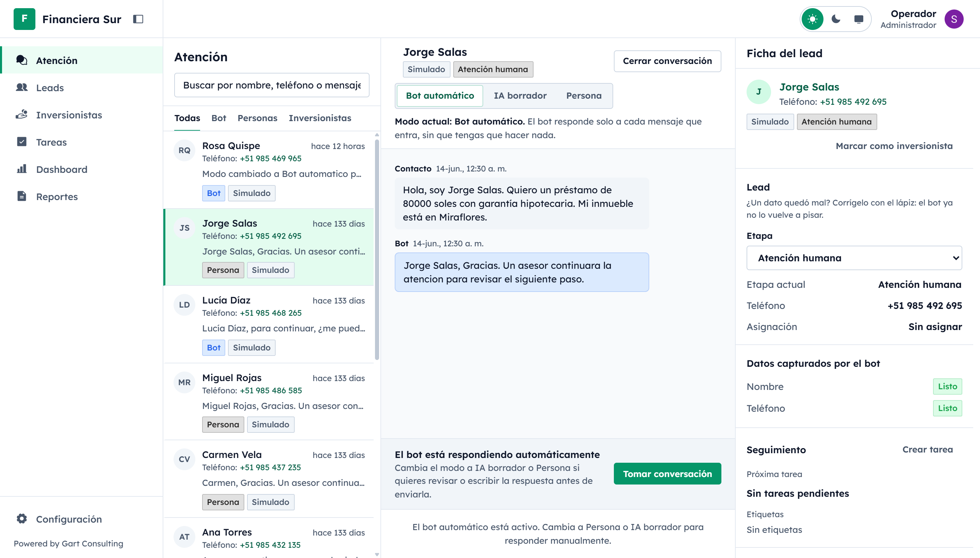
Task: Open the Etapa dropdown
Action: pyautogui.click(x=854, y=258)
